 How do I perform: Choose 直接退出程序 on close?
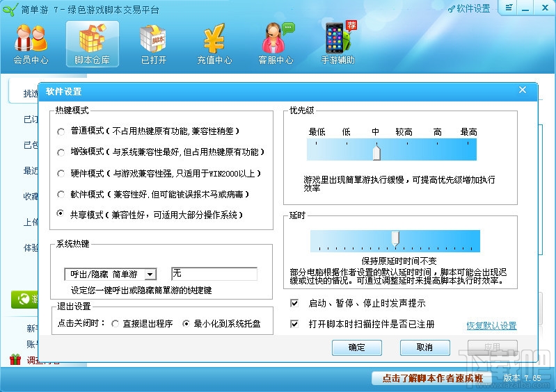point(115,324)
